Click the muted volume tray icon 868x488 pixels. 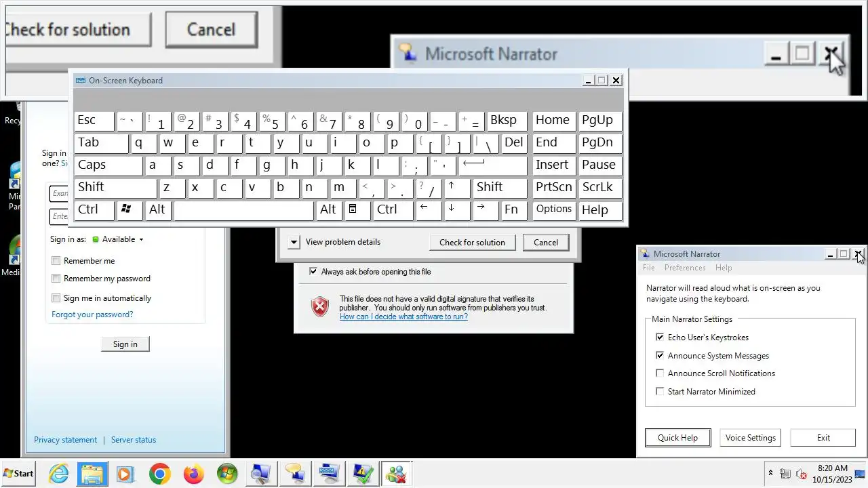801,474
